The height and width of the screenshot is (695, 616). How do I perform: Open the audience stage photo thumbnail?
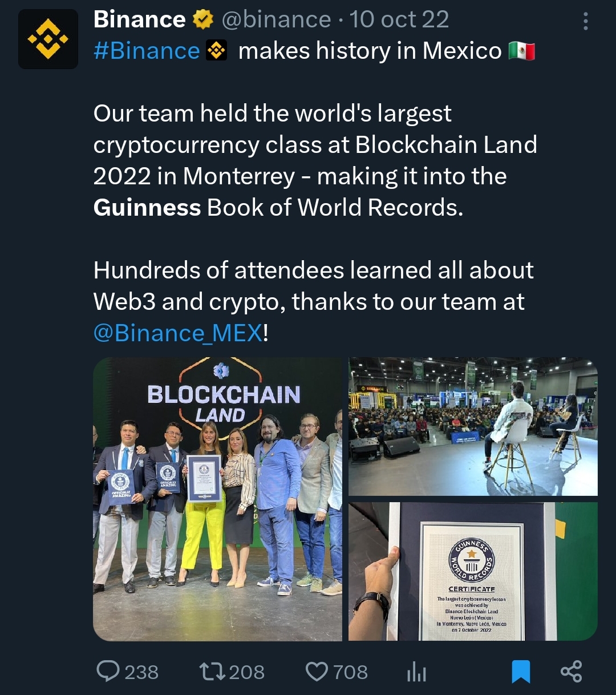[x=473, y=426]
